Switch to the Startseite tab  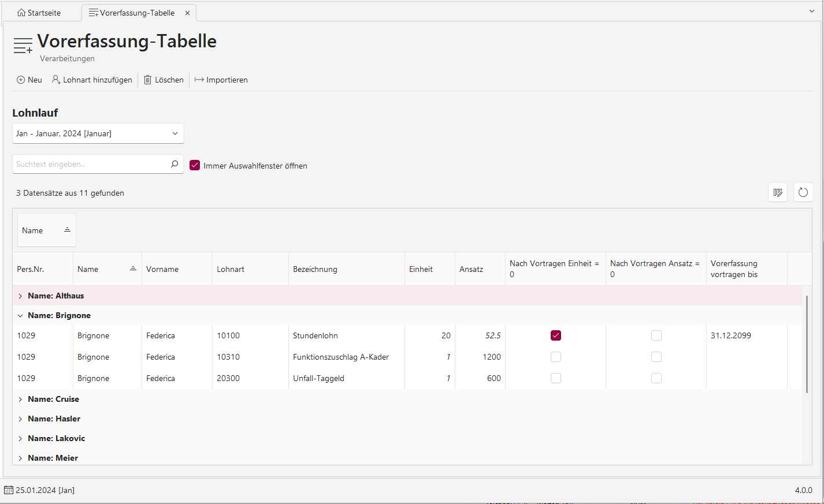tap(39, 13)
